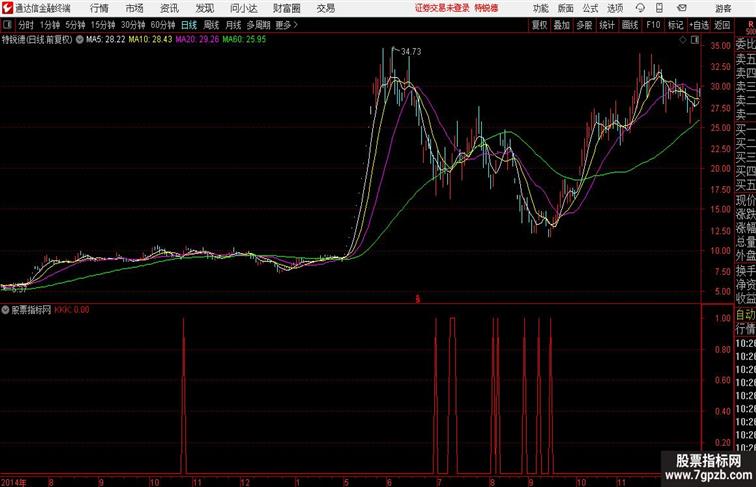Open the 版面 menu

click(x=566, y=8)
